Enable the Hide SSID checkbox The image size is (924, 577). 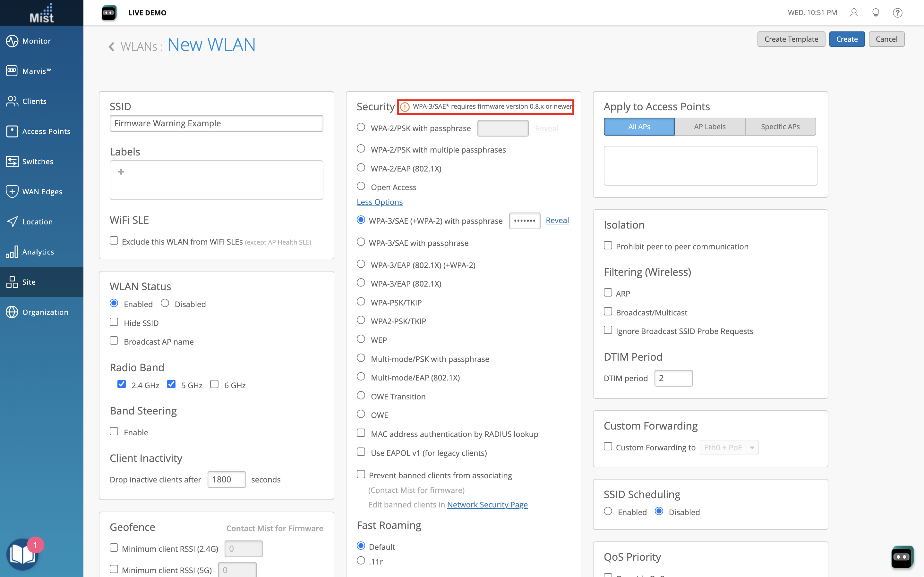tap(114, 322)
